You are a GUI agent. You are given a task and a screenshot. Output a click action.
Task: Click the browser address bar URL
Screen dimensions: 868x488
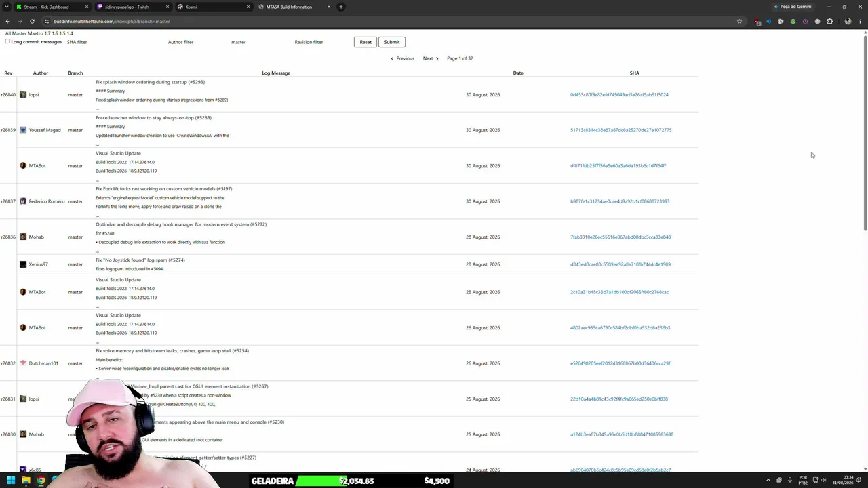point(111,21)
